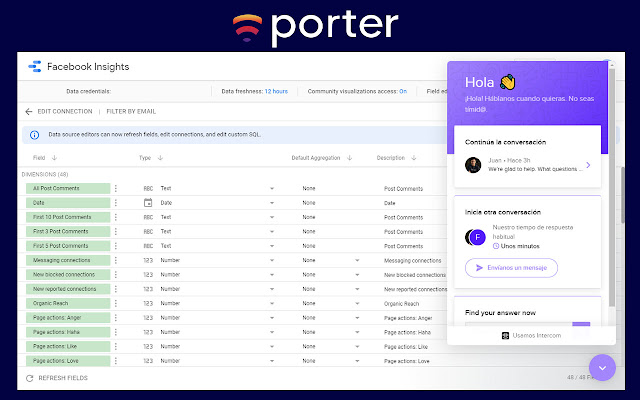Open type dropdown for Page actions: Anger
The width and height of the screenshot is (640, 400).
click(272, 318)
